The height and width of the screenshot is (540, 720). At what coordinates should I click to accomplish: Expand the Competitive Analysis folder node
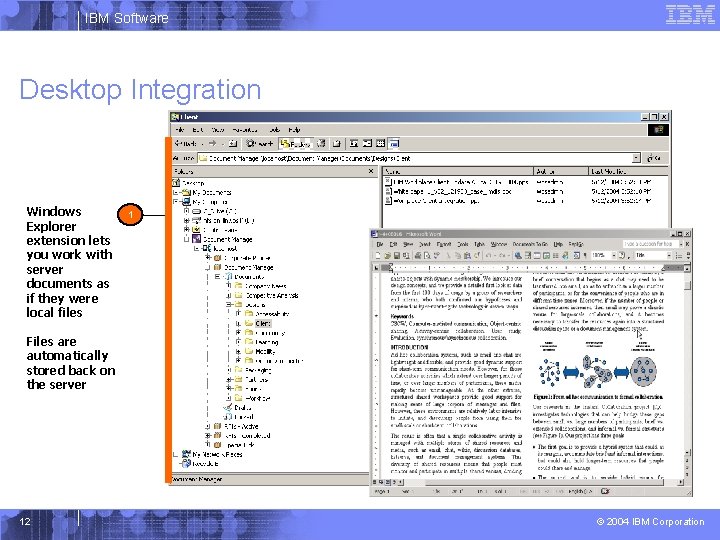click(229, 295)
